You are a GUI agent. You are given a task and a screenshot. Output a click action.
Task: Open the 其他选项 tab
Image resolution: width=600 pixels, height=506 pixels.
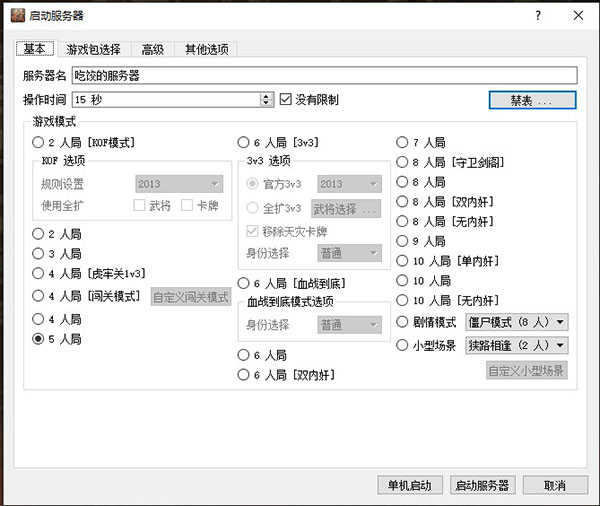pos(207,49)
